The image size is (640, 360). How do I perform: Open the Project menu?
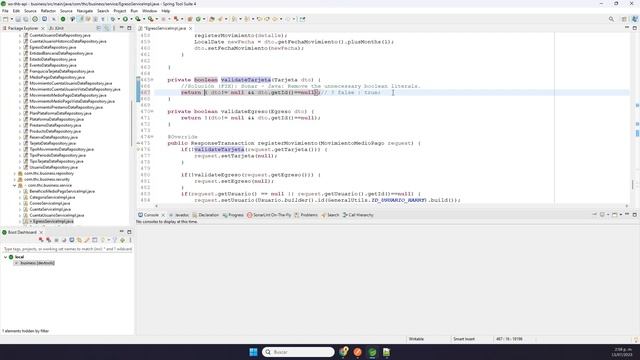120,11
